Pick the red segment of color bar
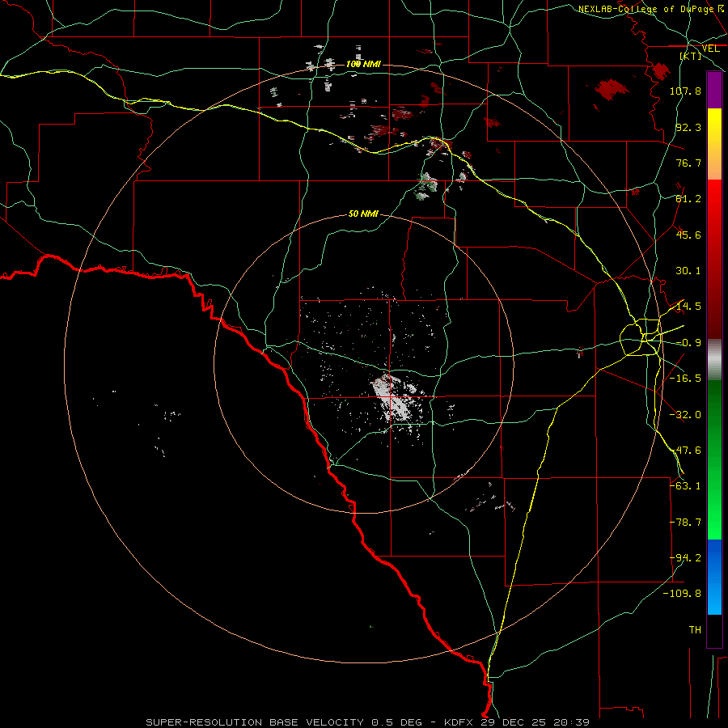This screenshot has height=728, width=728. pos(714,259)
